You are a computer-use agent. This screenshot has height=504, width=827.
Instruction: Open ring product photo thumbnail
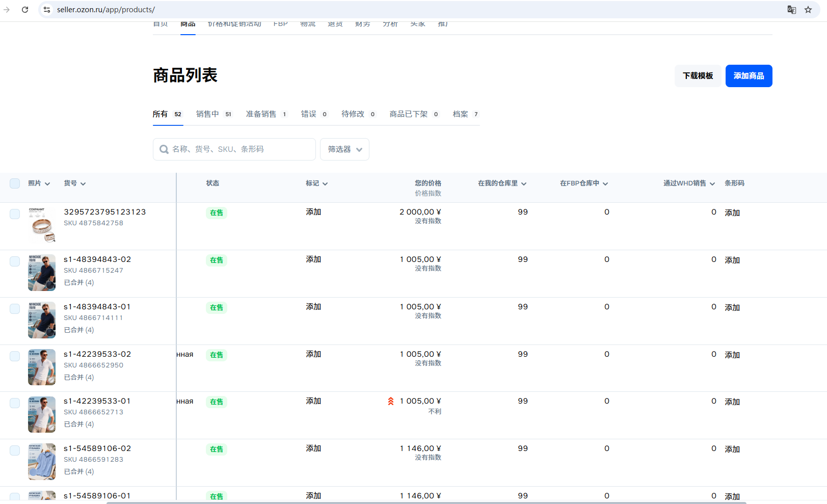[42, 225]
